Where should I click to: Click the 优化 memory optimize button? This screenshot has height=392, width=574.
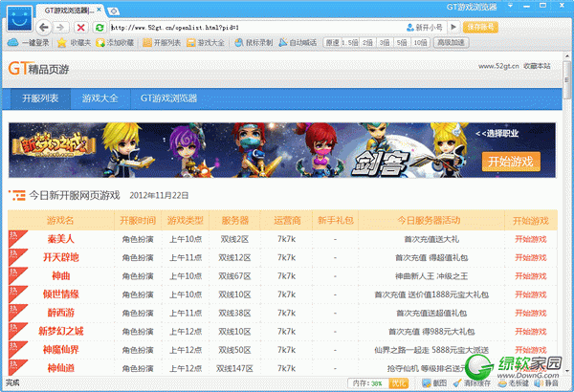398,383
